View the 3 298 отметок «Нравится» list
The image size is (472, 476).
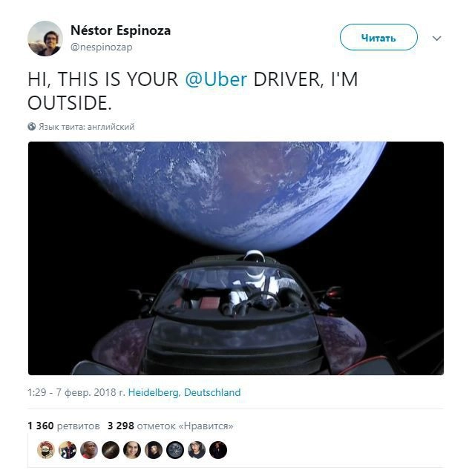click(x=170, y=426)
